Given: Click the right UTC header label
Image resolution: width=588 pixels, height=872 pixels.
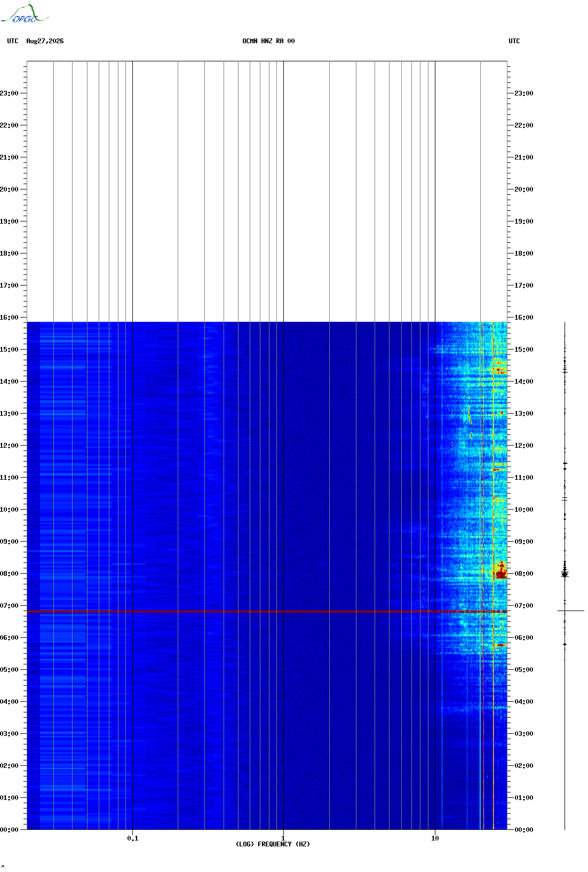Looking at the screenshot, I should [x=514, y=41].
